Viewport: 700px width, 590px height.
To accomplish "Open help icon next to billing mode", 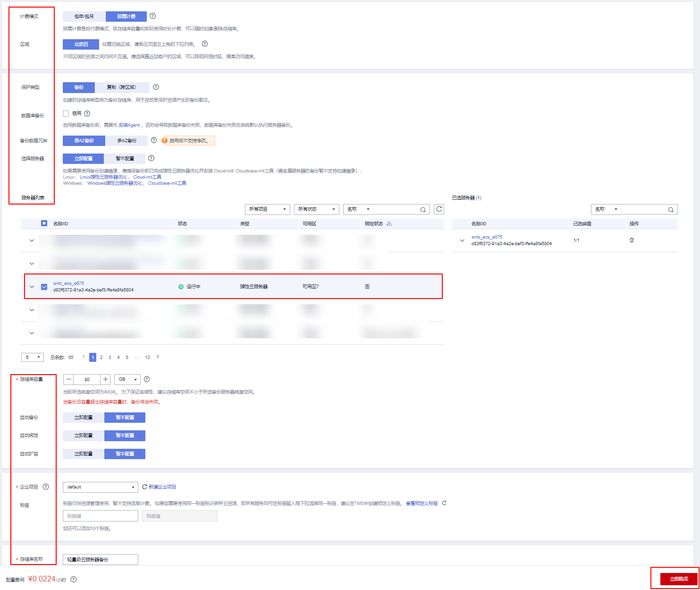I will tap(152, 16).
